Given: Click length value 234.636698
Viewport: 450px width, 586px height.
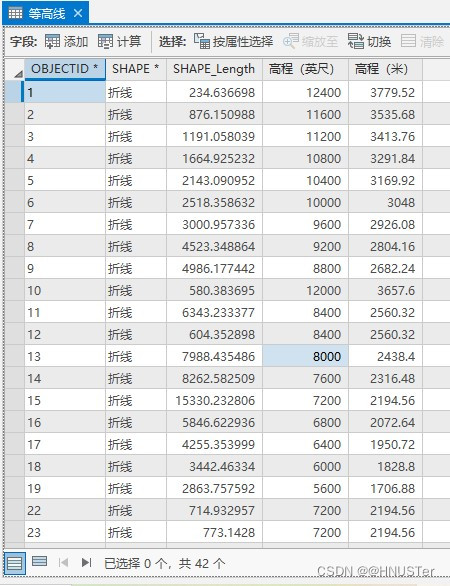Looking at the screenshot, I should [222, 92].
